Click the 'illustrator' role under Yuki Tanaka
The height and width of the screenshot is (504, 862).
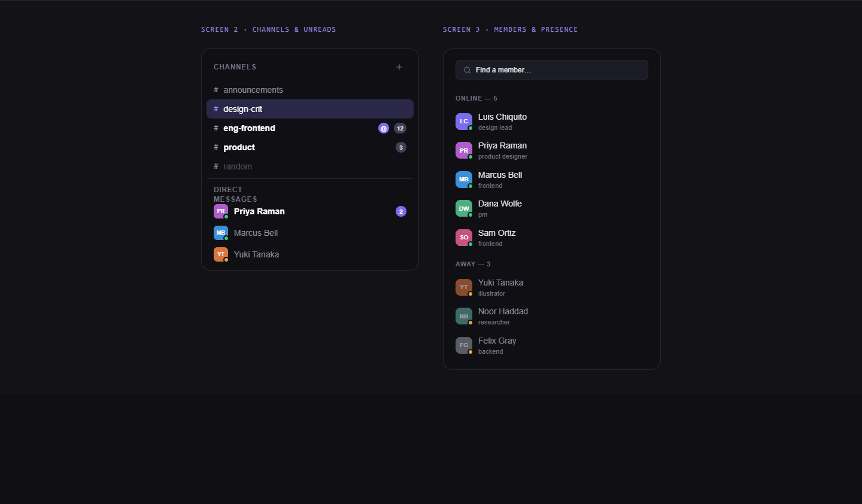point(491,293)
